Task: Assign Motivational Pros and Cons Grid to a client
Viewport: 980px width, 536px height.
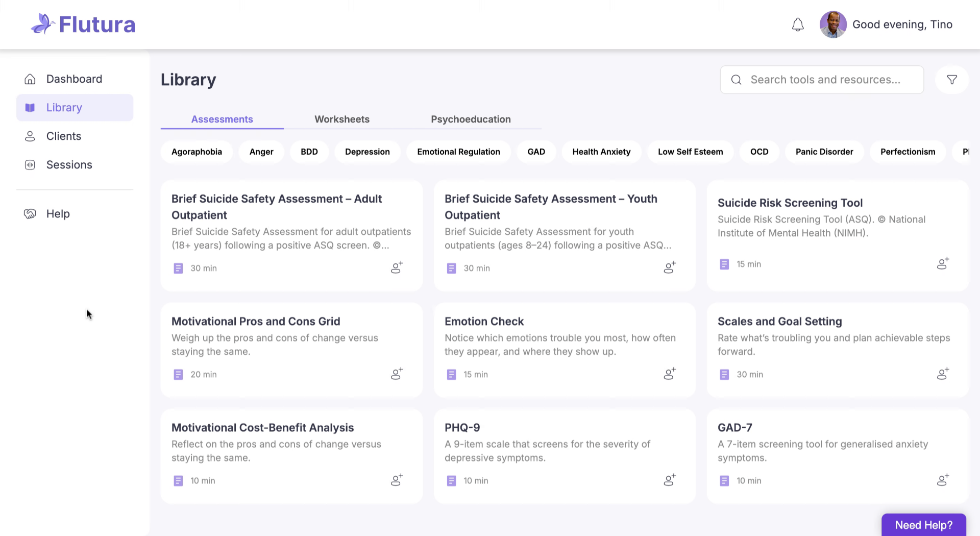Action: 397,374
